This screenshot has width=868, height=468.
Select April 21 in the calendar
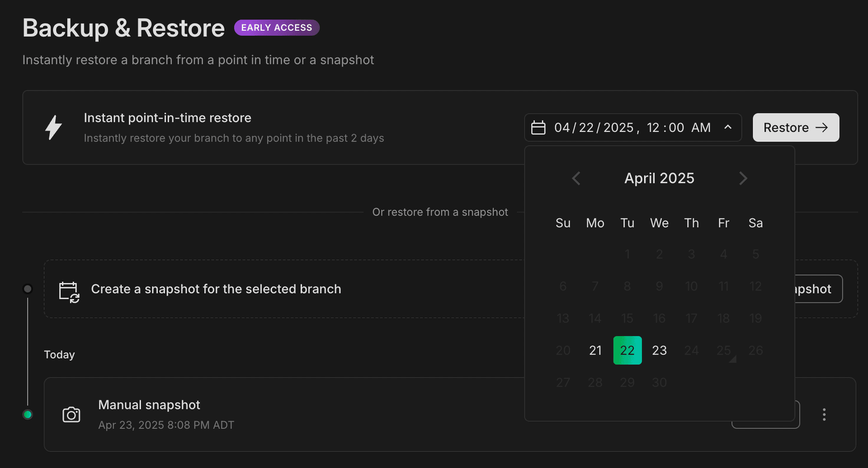point(595,350)
